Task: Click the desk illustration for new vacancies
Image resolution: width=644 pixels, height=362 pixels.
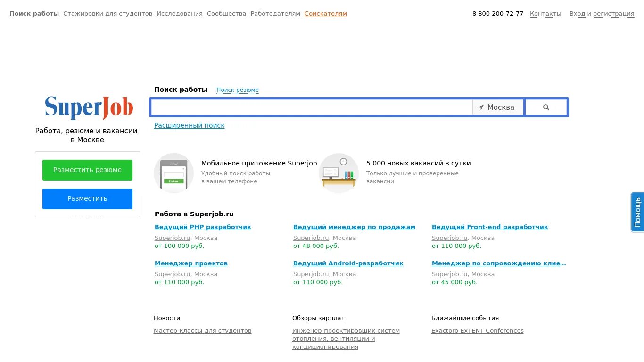Action: [x=339, y=173]
